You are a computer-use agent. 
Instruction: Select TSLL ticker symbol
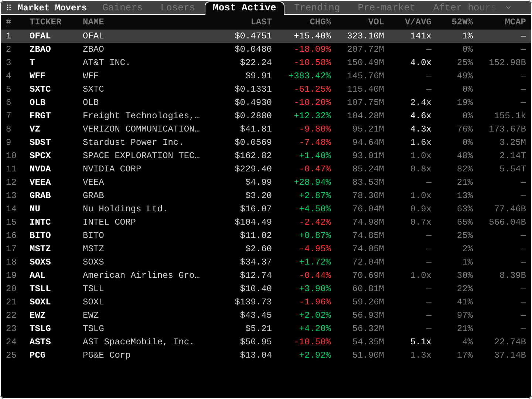click(x=40, y=289)
